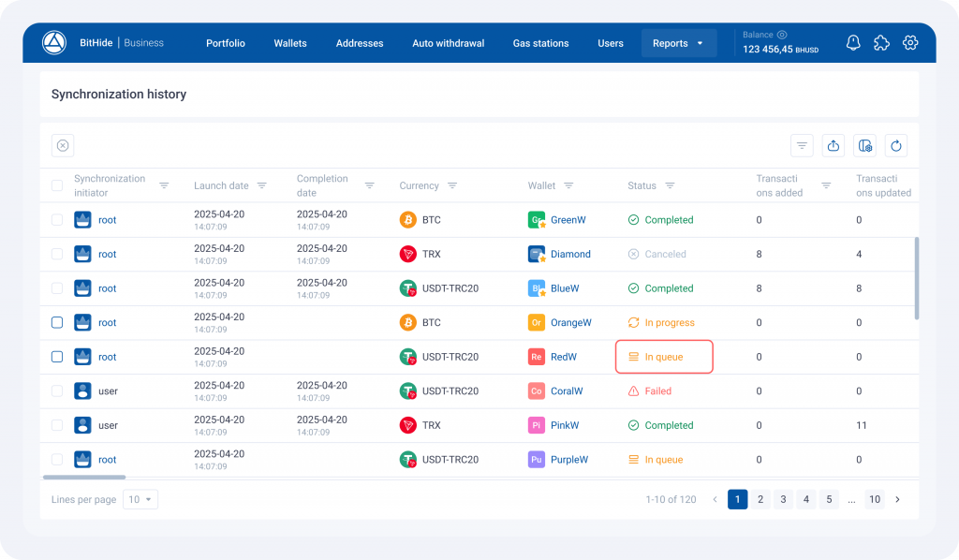
Task: Click the export upload icon
Action: pyautogui.click(x=833, y=145)
